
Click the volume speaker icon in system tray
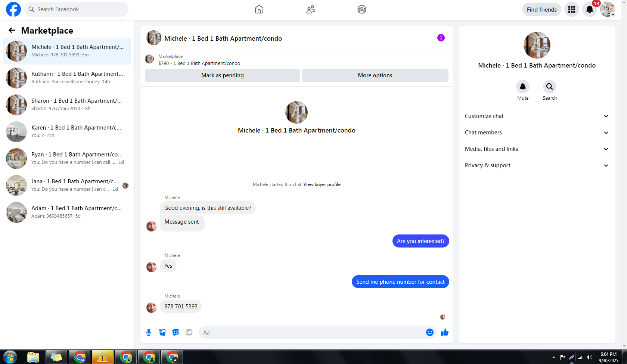click(x=590, y=357)
